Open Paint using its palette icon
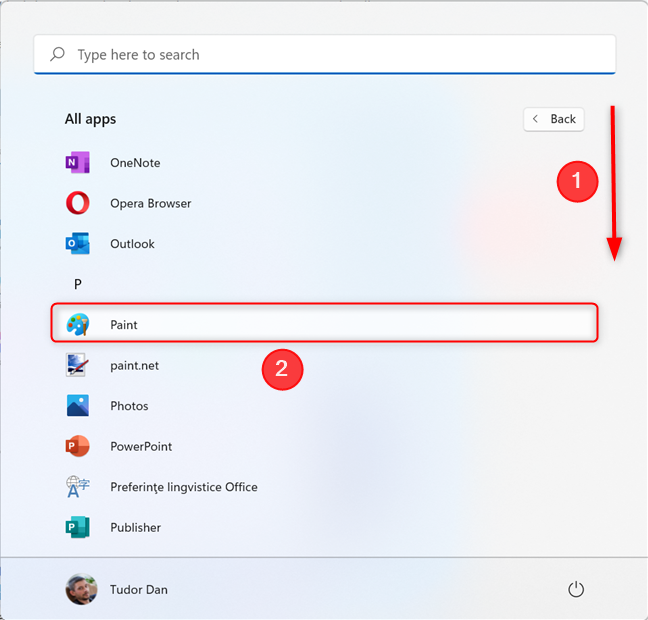 tap(78, 324)
